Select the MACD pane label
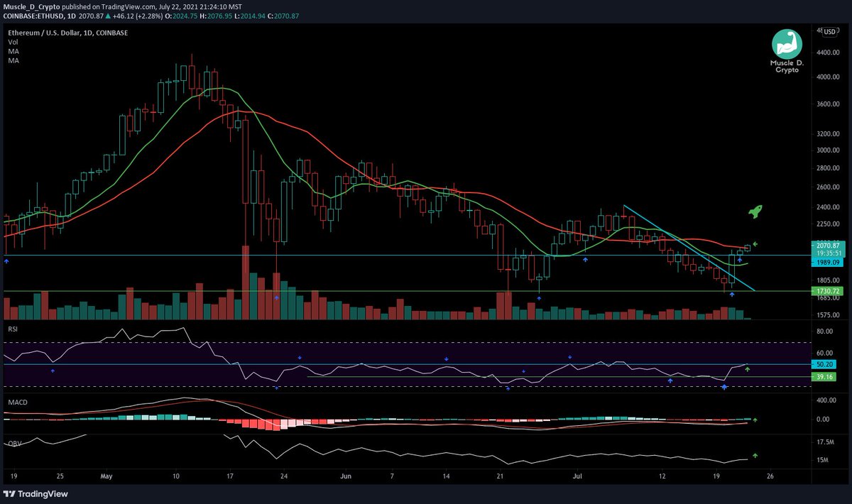Viewport: 852px width, 504px height. click(16, 402)
